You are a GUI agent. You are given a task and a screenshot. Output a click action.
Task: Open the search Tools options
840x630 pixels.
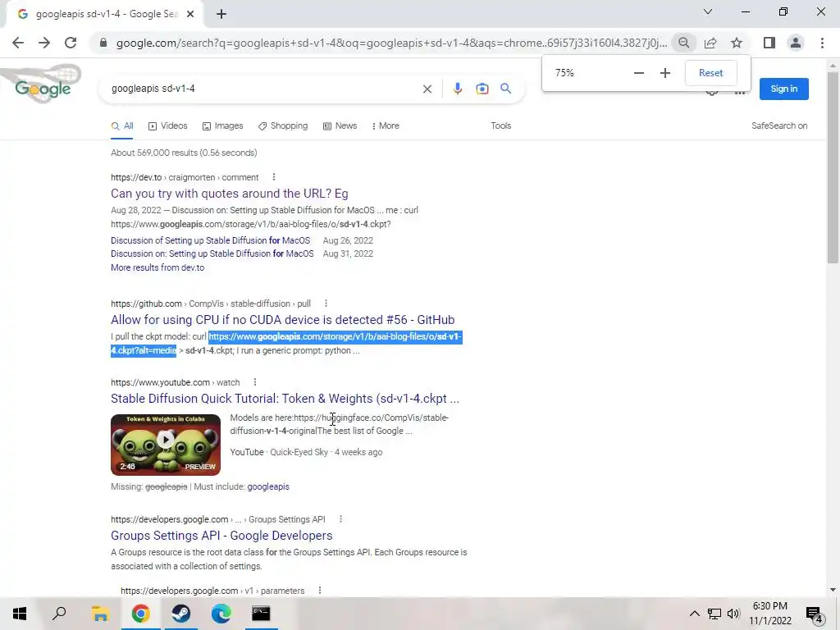pos(501,126)
